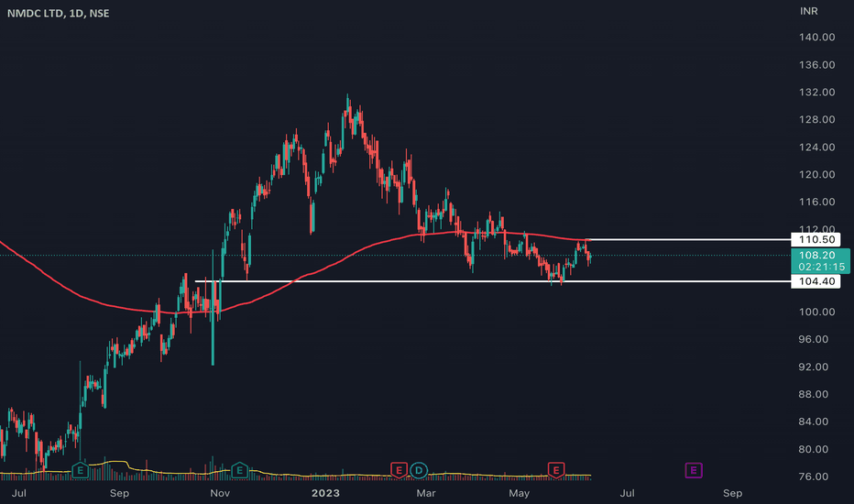Open the blue dividend D marker
The image size is (854, 504).
pos(419,470)
